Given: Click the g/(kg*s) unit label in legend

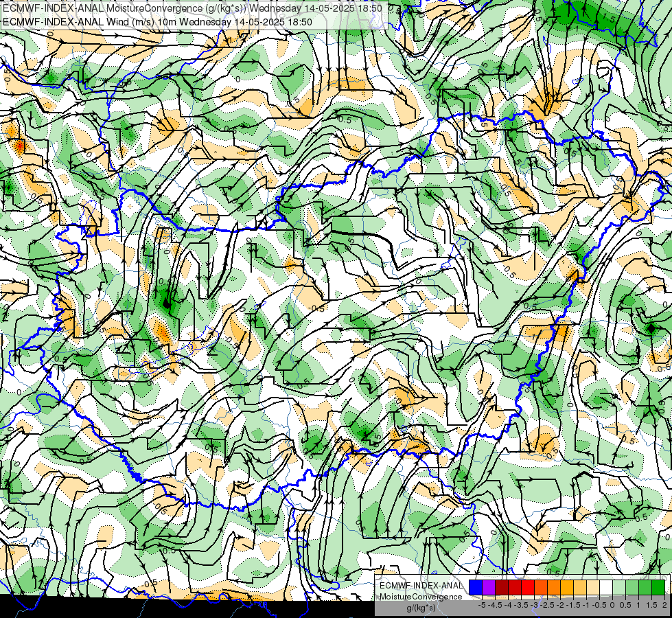Looking at the screenshot, I should click(x=421, y=608).
